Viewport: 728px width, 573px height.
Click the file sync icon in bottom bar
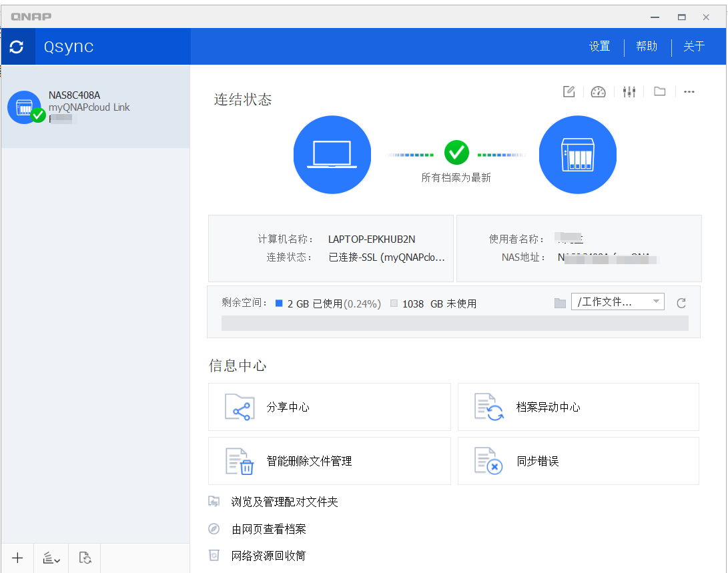pyautogui.click(x=85, y=558)
